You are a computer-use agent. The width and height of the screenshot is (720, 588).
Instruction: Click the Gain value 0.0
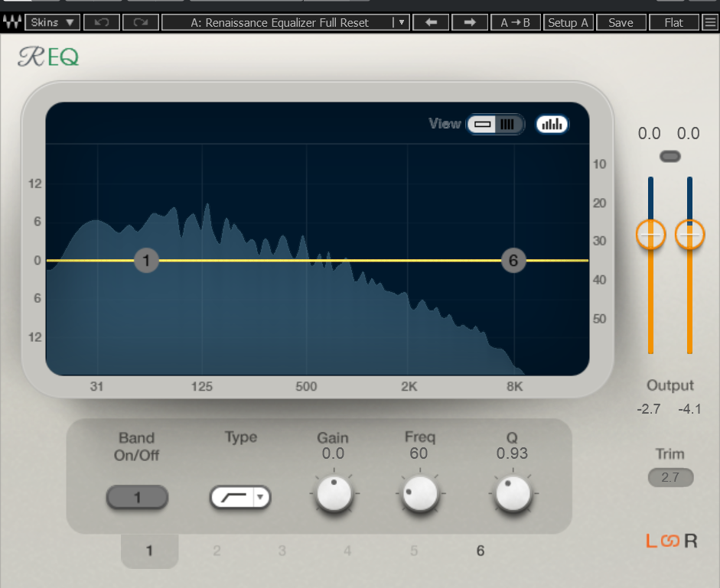click(x=333, y=453)
